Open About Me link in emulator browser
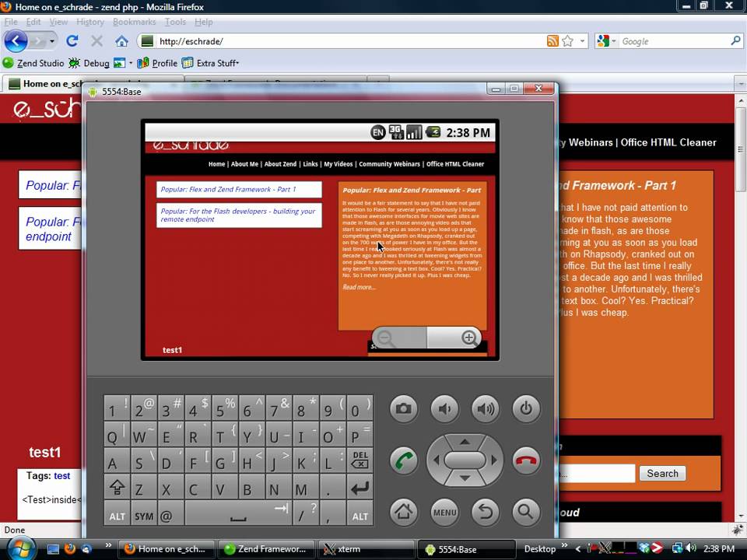The width and height of the screenshot is (747, 560). [x=244, y=164]
